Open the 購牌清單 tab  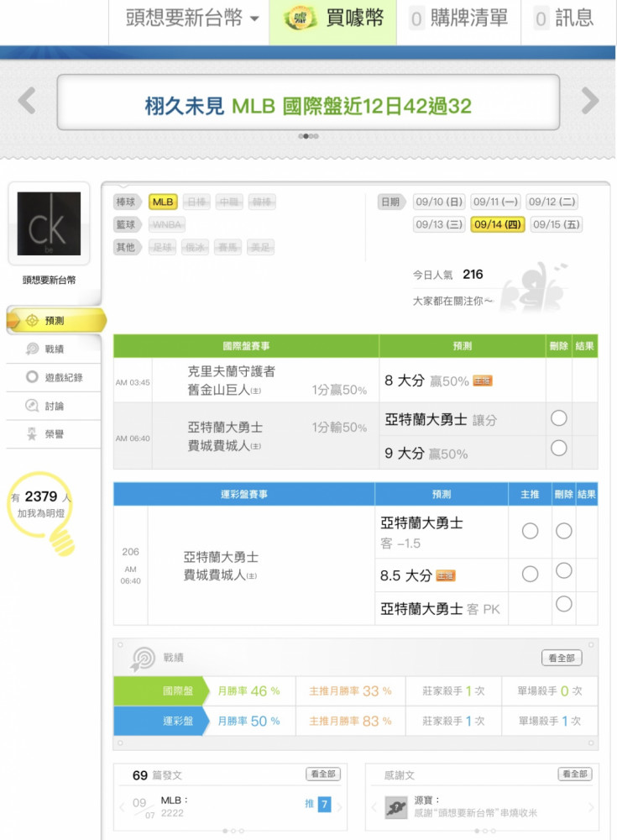(x=459, y=18)
